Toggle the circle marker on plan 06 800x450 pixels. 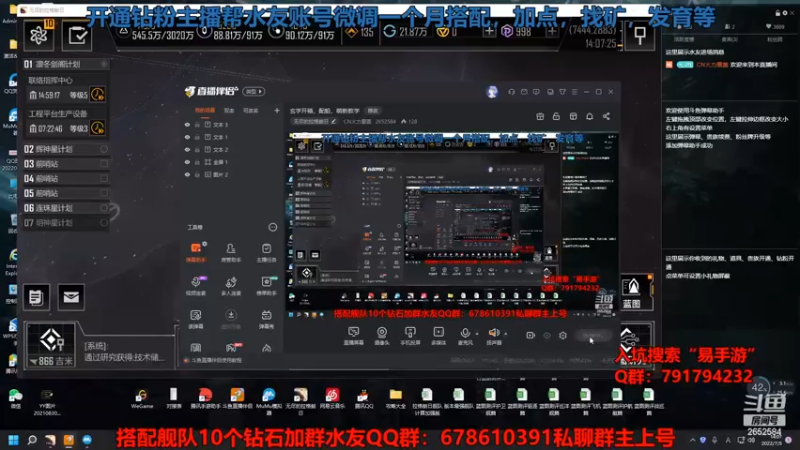pyautogui.click(x=104, y=208)
